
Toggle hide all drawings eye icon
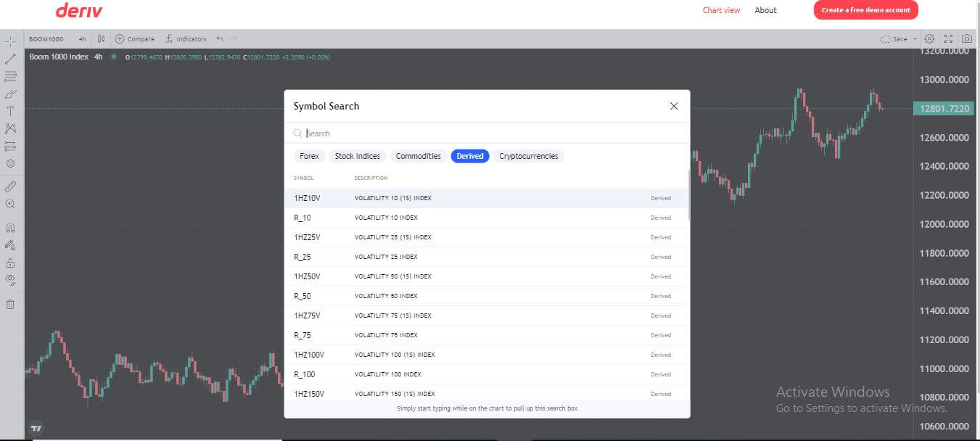click(x=11, y=279)
